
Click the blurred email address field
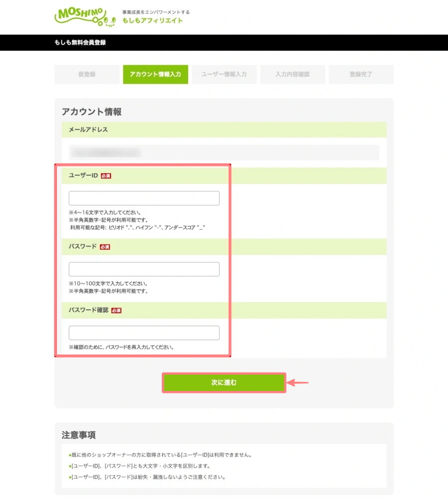point(224,152)
